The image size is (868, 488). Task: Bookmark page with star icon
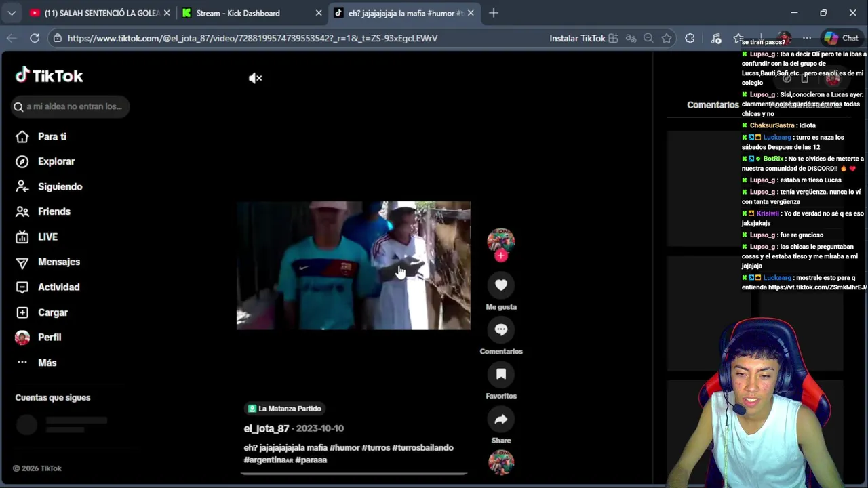[667, 38]
